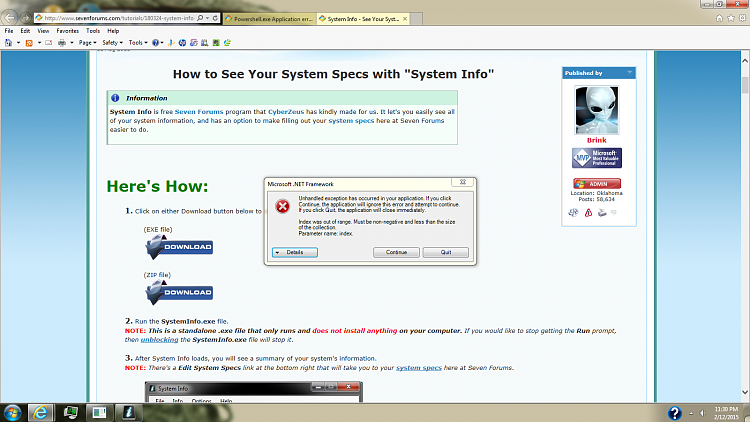Open the Home icon at top right of browser
This screenshot has width=750, height=422.
pos(719,18)
